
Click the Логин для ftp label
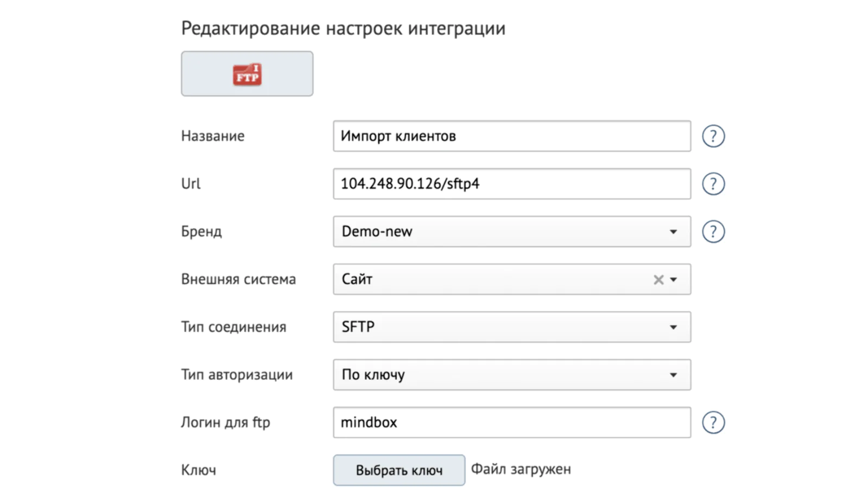click(x=225, y=423)
